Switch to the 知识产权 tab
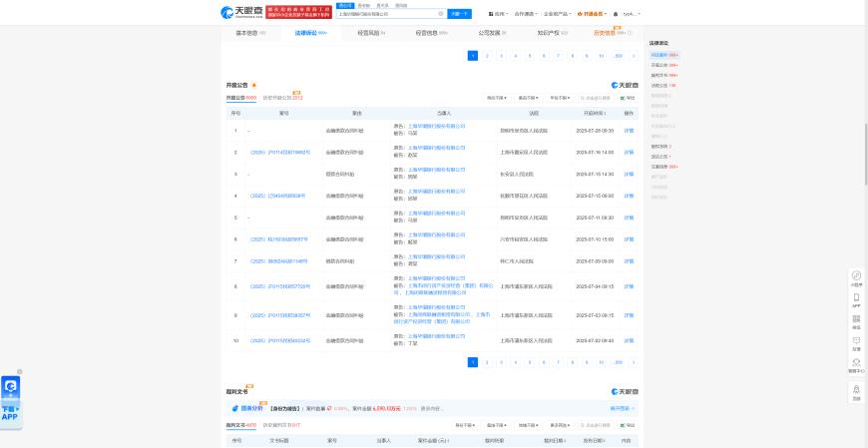Screen dimensions: 868x448 (552, 33)
